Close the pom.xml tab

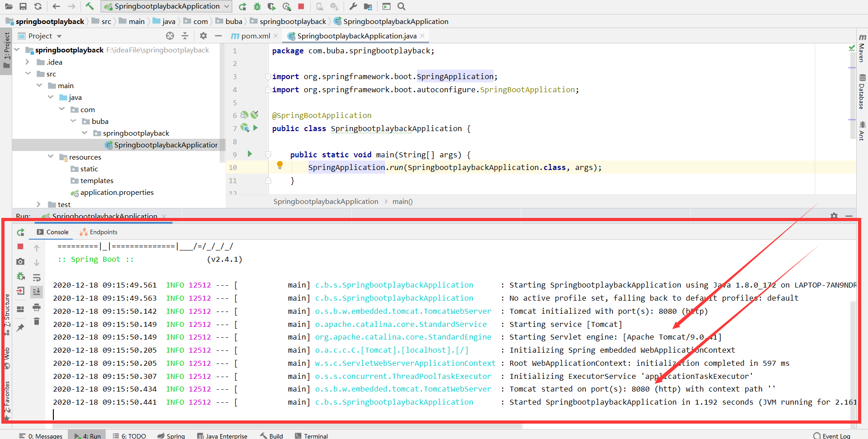[276, 36]
